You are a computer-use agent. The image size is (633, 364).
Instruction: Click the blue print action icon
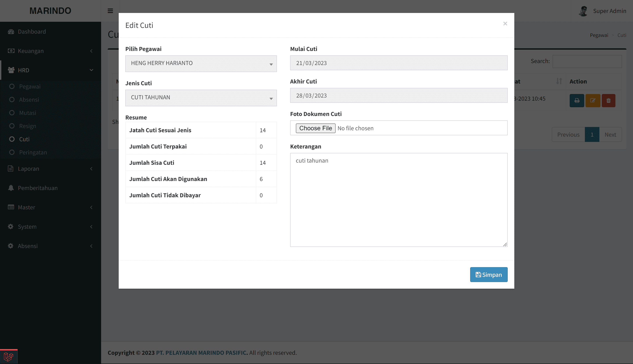[x=577, y=100]
